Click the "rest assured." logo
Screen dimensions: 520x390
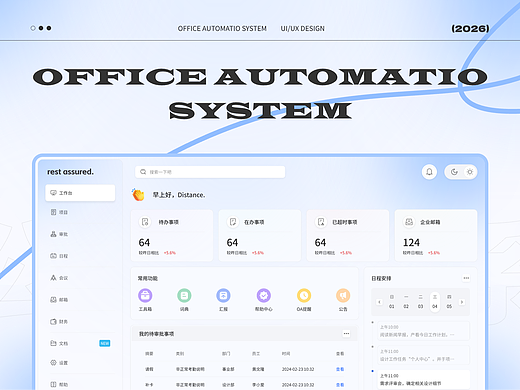70,172
